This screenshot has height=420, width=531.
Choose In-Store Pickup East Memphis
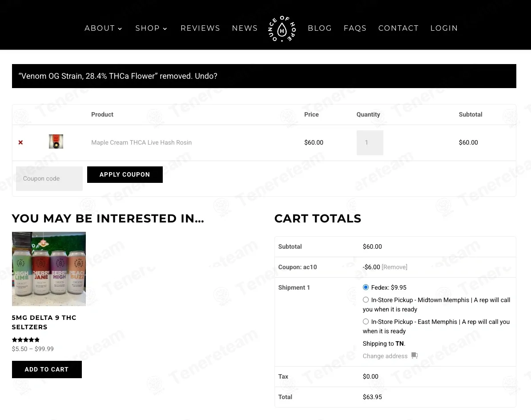[x=366, y=321]
